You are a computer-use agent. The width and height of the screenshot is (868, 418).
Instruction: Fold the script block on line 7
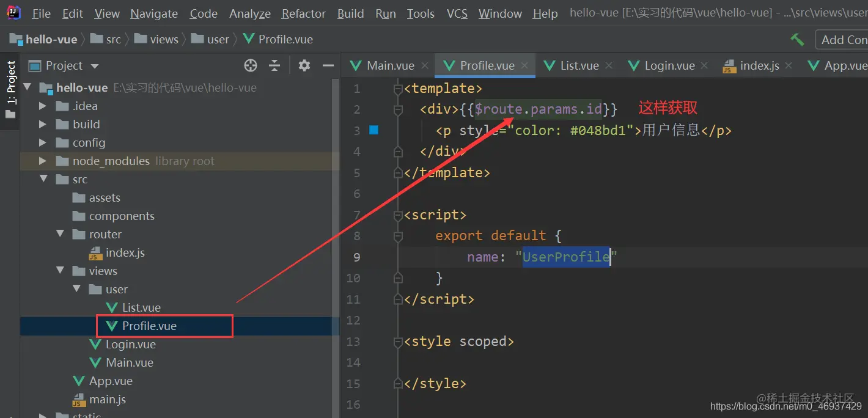tap(399, 215)
